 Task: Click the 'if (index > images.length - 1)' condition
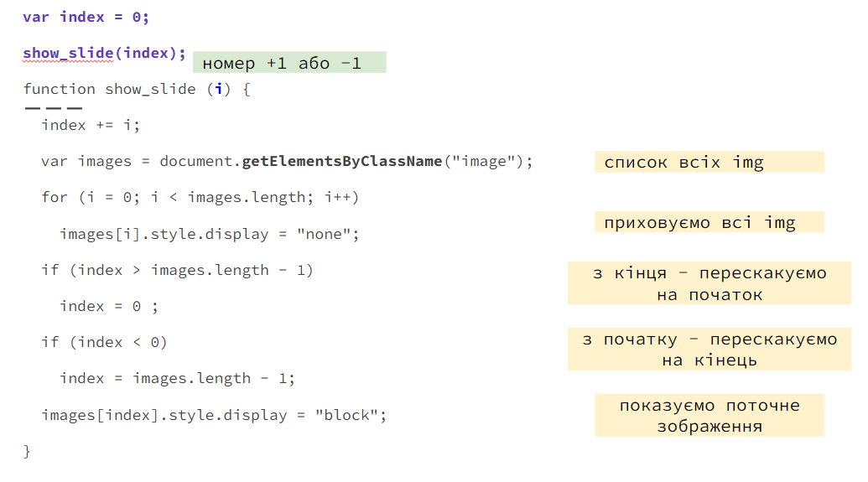(177, 270)
